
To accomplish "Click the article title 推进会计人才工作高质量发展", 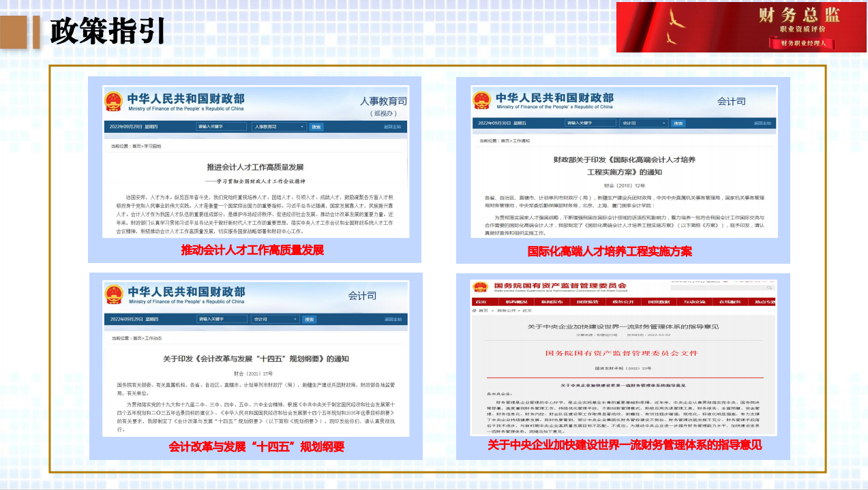I will [255, 167].
